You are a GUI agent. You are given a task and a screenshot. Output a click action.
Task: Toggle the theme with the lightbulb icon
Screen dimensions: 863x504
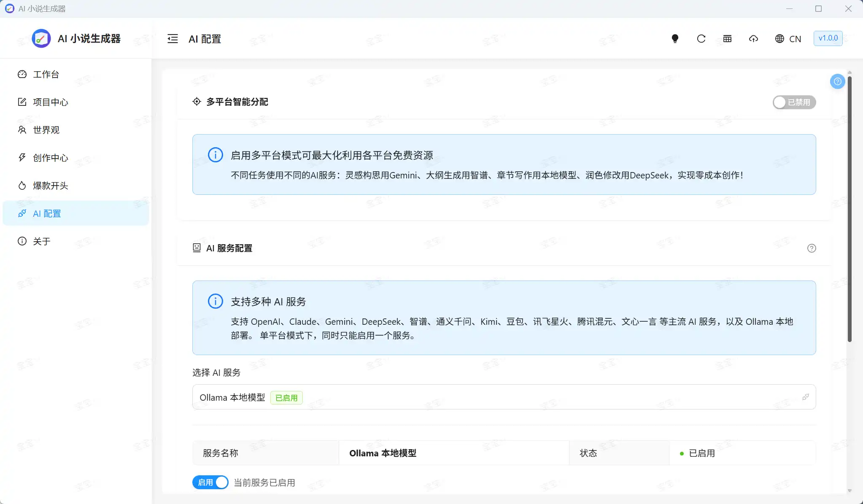[675, 38]
